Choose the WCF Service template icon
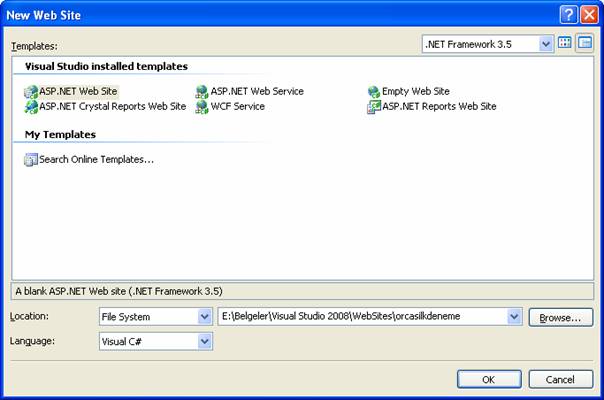The height and width of the screenshot is (400, 604). (x=202, y=106)
